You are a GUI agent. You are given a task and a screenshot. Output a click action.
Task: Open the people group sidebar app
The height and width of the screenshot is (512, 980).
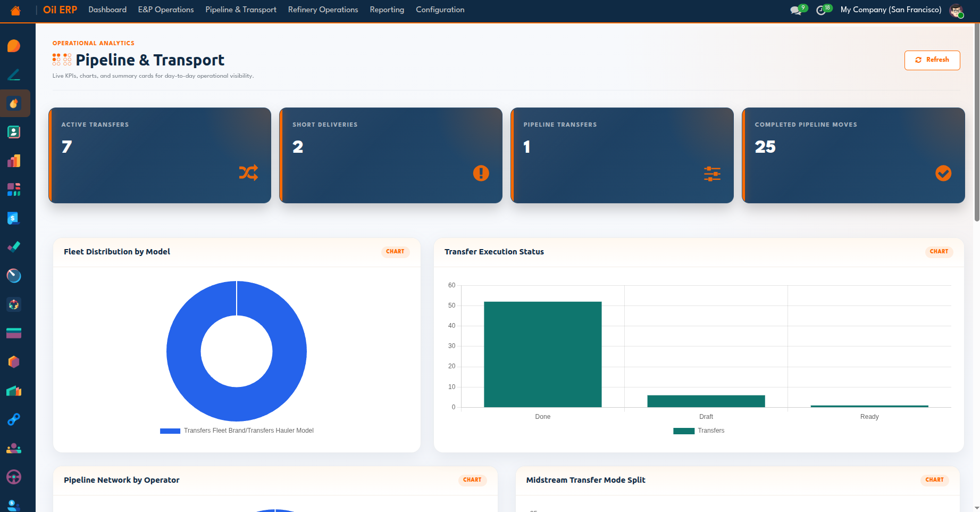(14, 448)
